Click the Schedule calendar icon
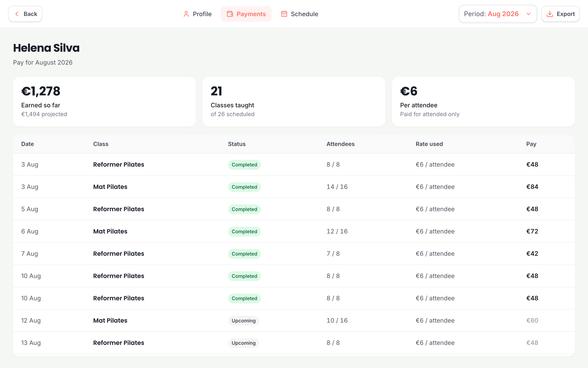The width and height of the screenshot is (588, 368). 284,14
